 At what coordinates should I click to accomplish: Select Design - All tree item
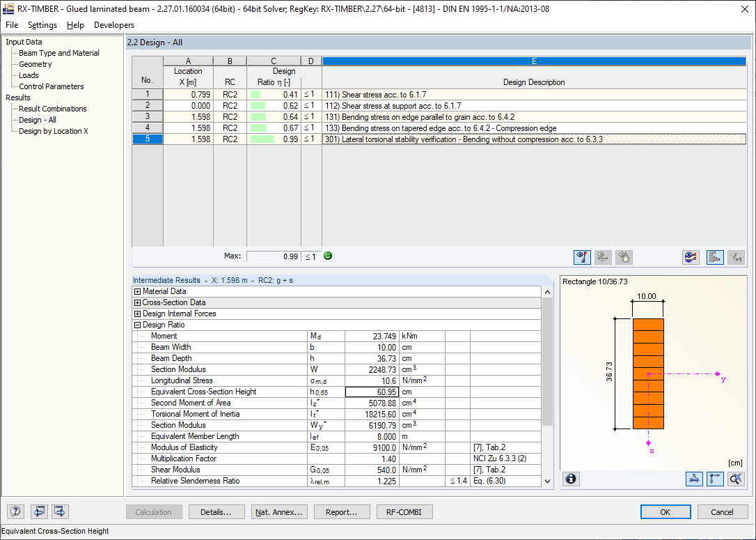[37, 120]
